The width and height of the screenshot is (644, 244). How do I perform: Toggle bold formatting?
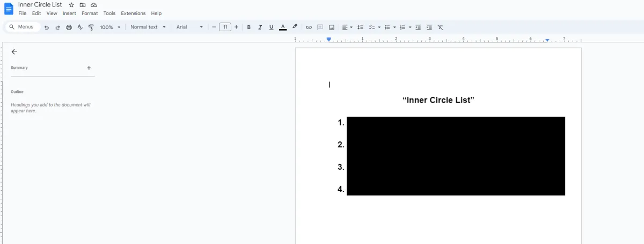click(248, 27)
